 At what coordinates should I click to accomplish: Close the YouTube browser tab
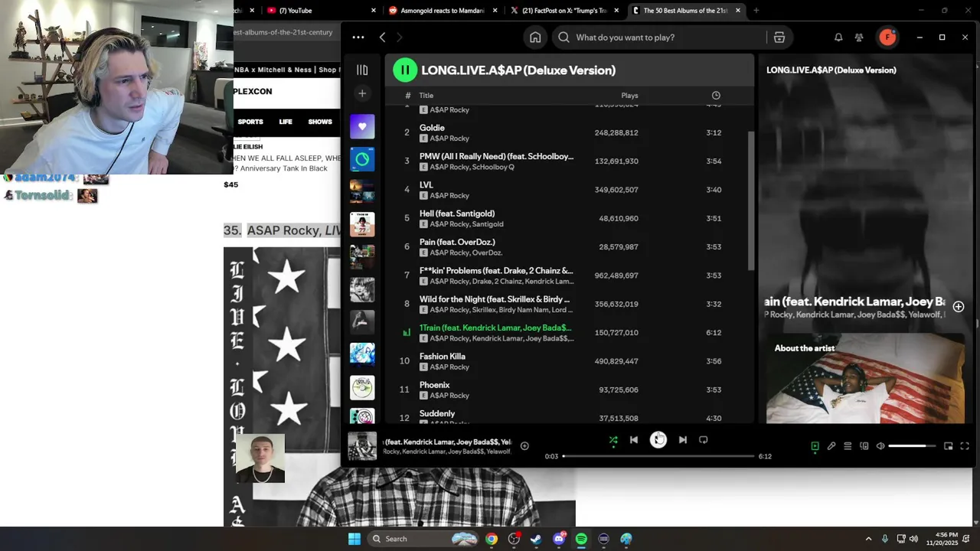[x=374, y=11]
